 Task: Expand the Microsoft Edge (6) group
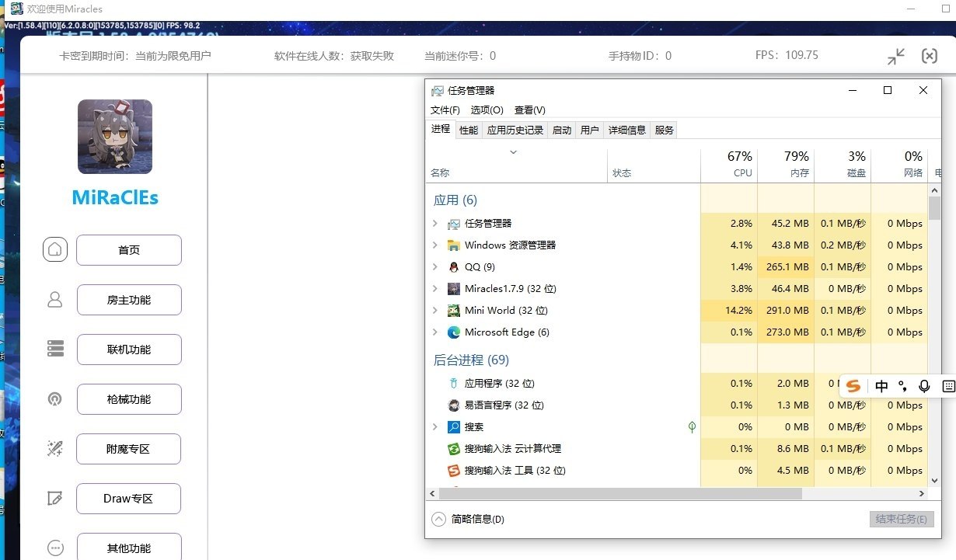(x=434, y=332)
